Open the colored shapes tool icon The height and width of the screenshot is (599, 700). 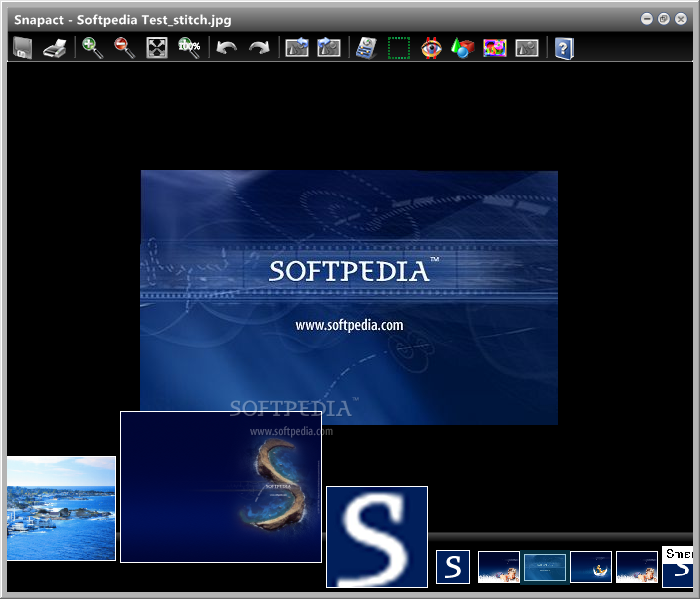462,48
